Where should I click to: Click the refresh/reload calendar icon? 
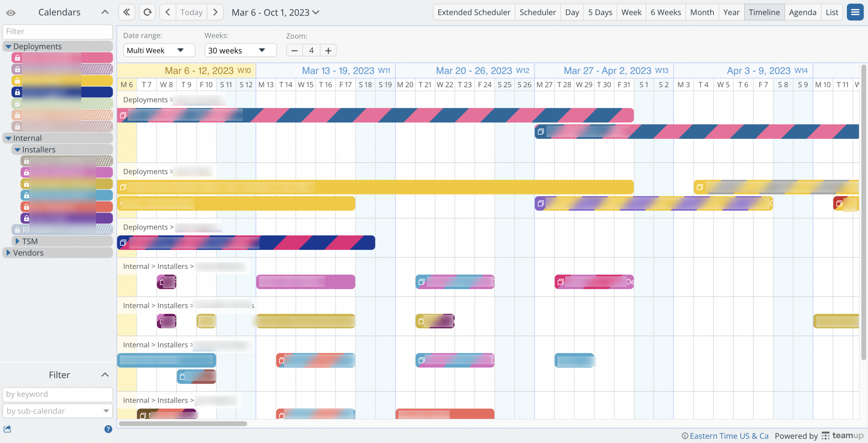[x=147, y=12]
